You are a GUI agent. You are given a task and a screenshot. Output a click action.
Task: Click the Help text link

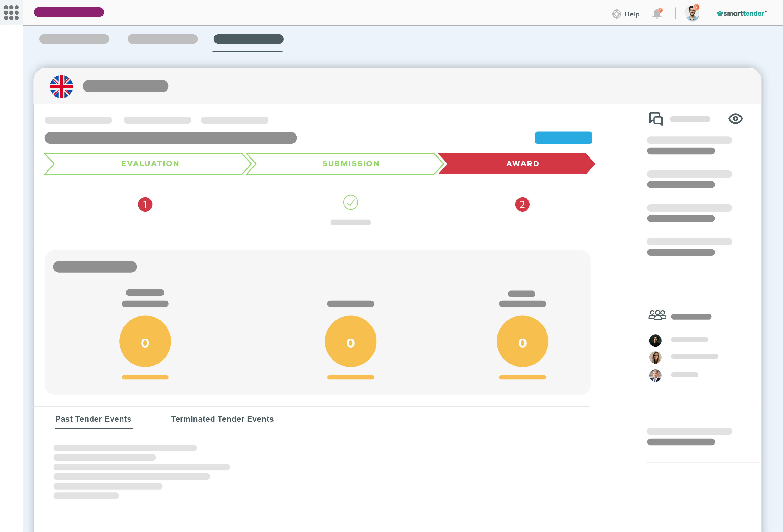(632, 14)
